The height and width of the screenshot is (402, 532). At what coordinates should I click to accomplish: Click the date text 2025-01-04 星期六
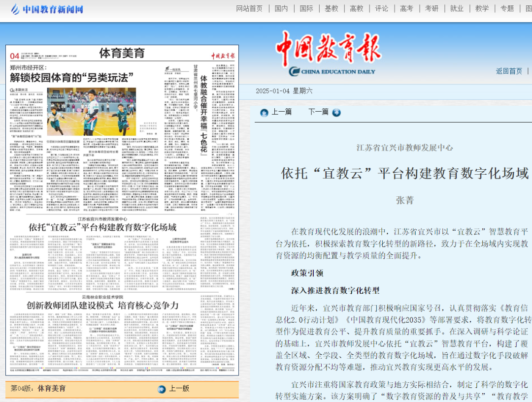tap(284, 91)
